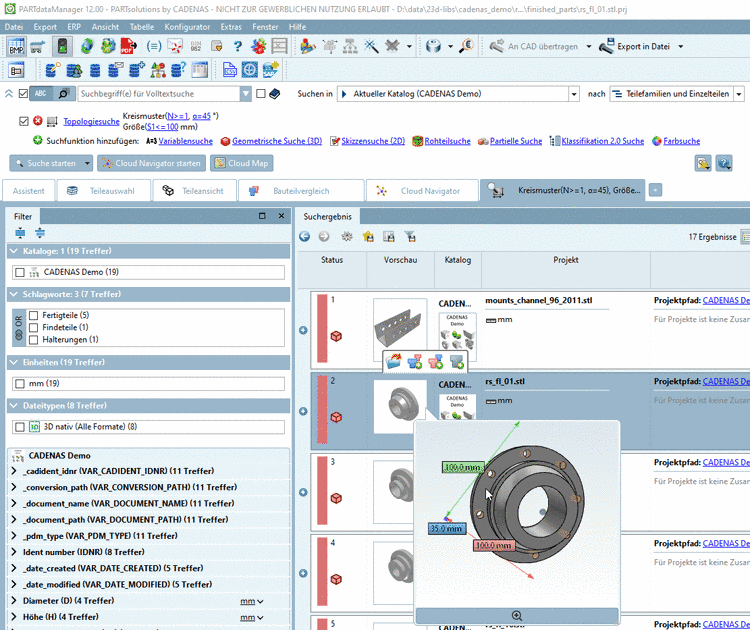Click zoom magnifier below the 3D preview

[516, 616]
